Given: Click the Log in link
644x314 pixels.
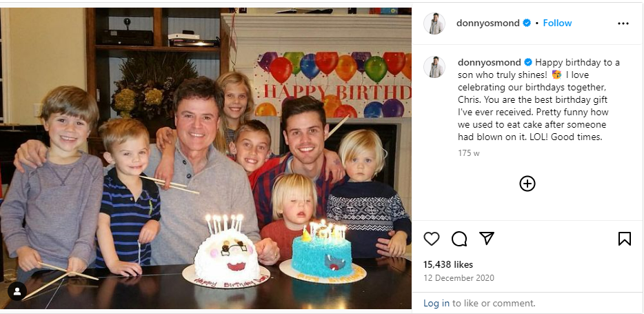Looking at the screenshot, I should [436, 304].
